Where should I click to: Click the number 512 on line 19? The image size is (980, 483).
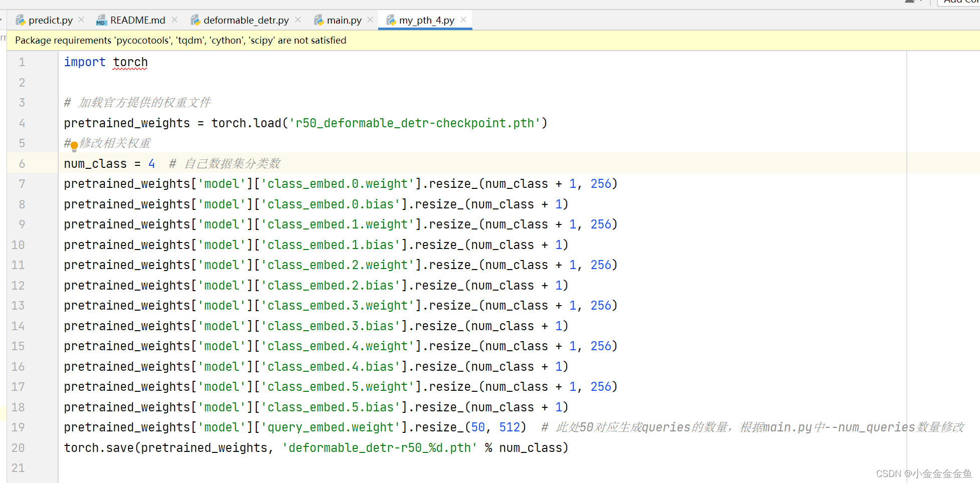tap(510, 427)
